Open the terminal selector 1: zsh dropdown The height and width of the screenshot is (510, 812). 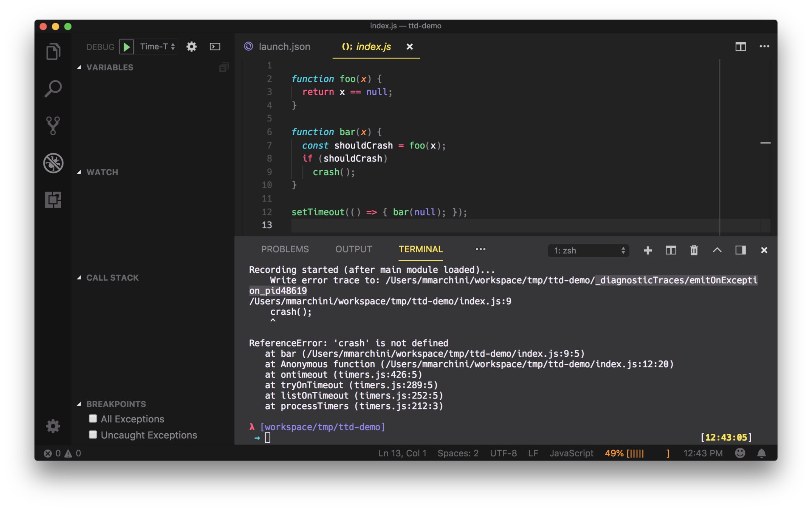pyautogui.click(x=588, y=250)
